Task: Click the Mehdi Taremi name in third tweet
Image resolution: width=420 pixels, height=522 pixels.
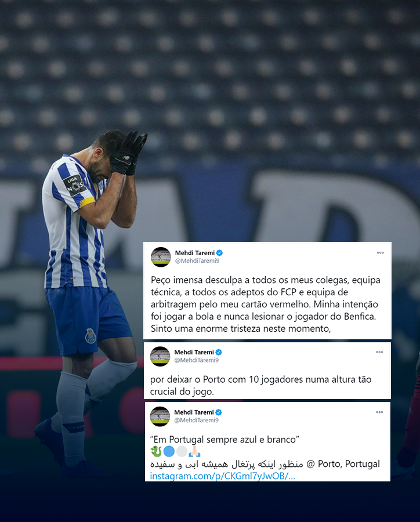Action: [x=194, y=412]
